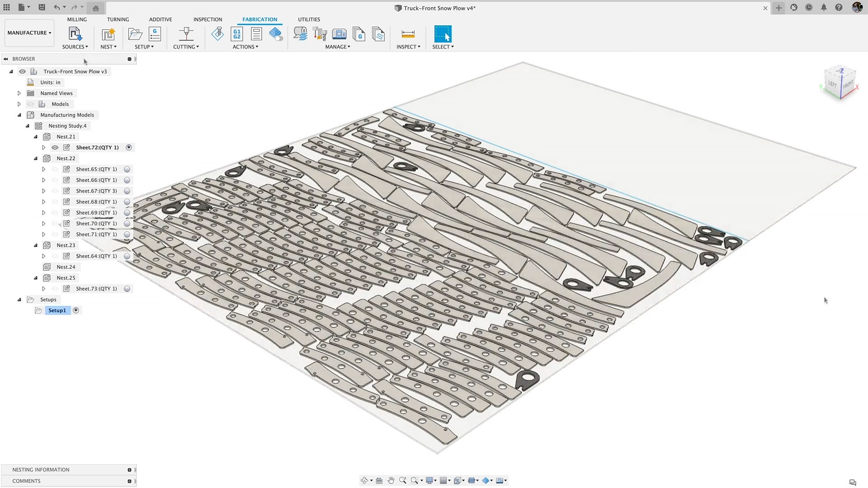
Task: Click the Measure ruler icon
Action: 408,34
